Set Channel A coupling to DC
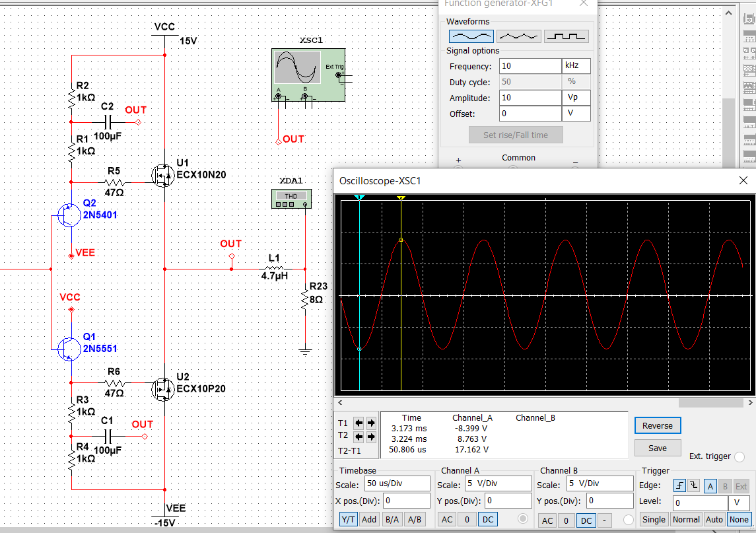 coord(488,520)
